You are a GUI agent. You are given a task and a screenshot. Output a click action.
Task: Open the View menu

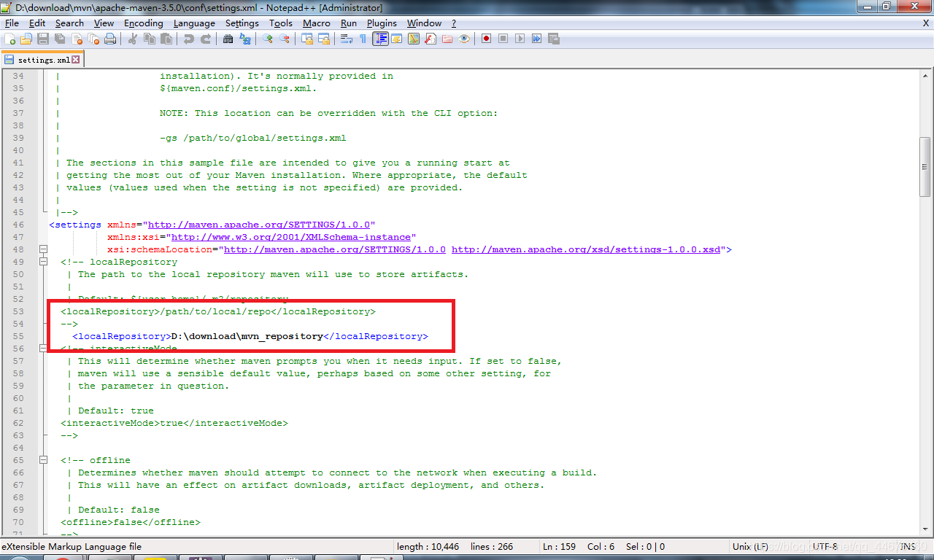[x=104, y=23]
